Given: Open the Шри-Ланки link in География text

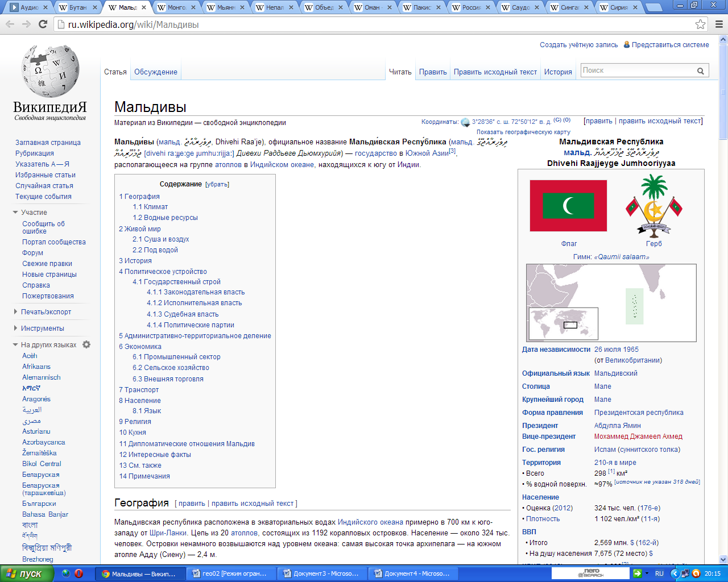Looking at the screenshot, I should tap(168, 533).
